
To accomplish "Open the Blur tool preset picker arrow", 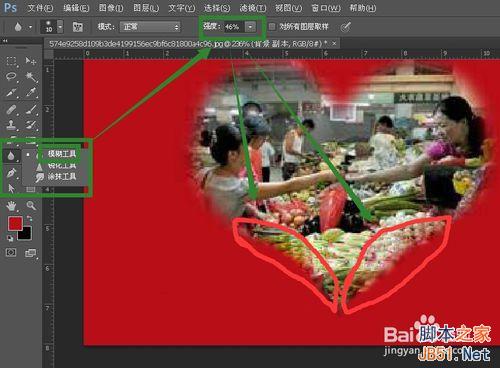I will pyautogui.click(x=30, y=27).
